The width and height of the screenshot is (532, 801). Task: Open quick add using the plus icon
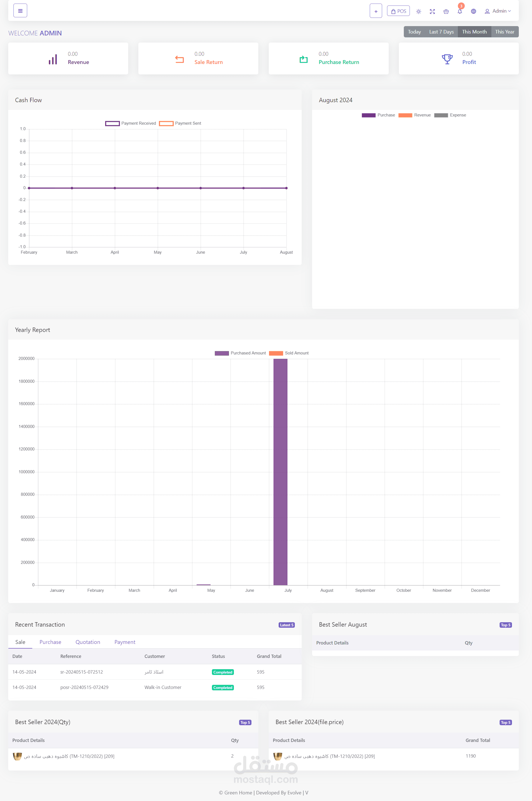click(x=376, y=11)
